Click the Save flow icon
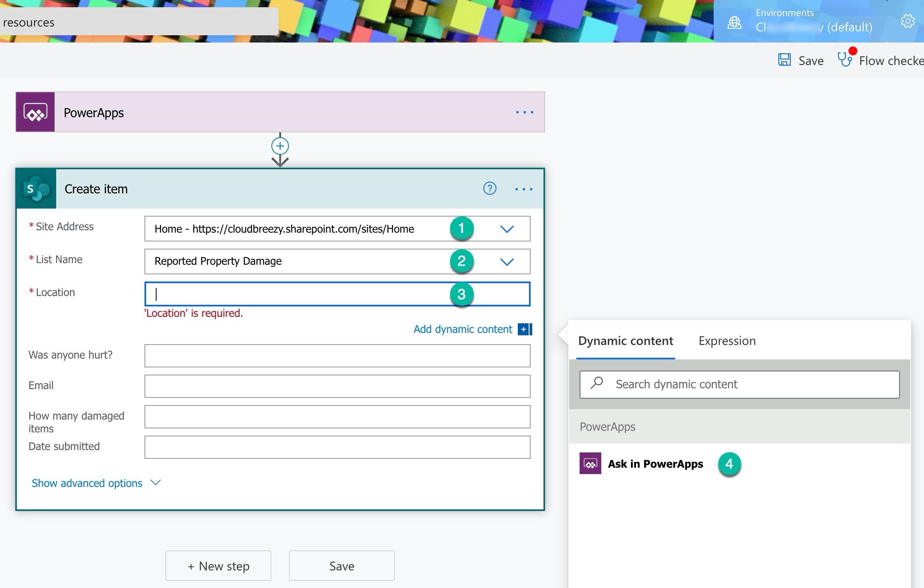This screenshot has width=924, height=588. tap(785, 60)
